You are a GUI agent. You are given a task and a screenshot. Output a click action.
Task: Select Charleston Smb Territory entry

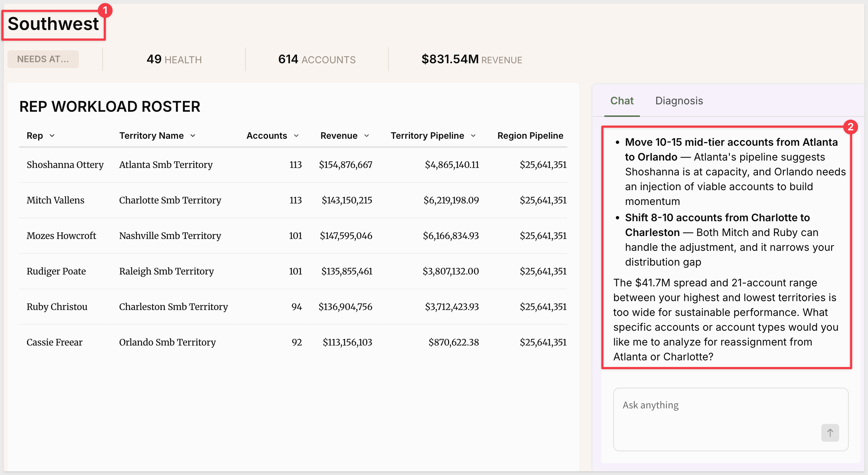[x=173, y=307]
